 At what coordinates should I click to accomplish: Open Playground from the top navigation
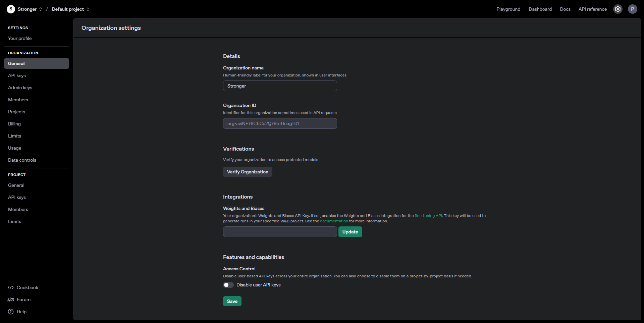tap(508, 9)
